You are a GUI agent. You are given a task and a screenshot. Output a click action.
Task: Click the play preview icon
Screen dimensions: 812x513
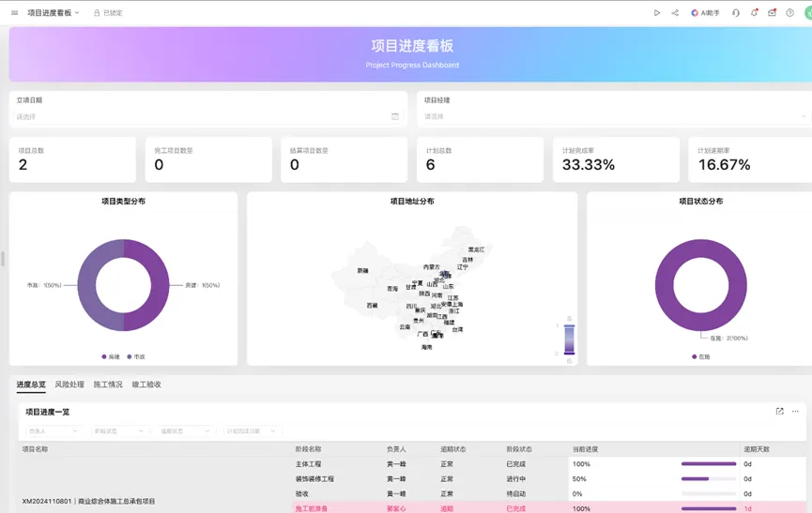click(x=657, y=13)
